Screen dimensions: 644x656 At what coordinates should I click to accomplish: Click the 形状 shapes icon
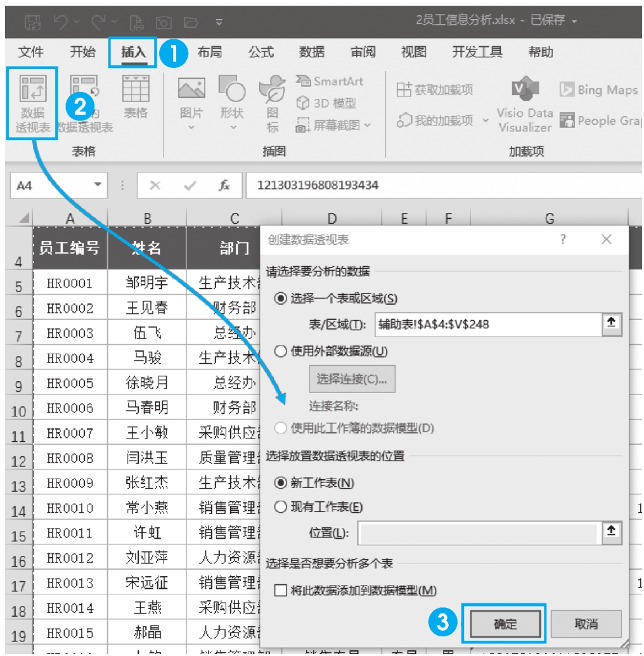click(231, 89)
